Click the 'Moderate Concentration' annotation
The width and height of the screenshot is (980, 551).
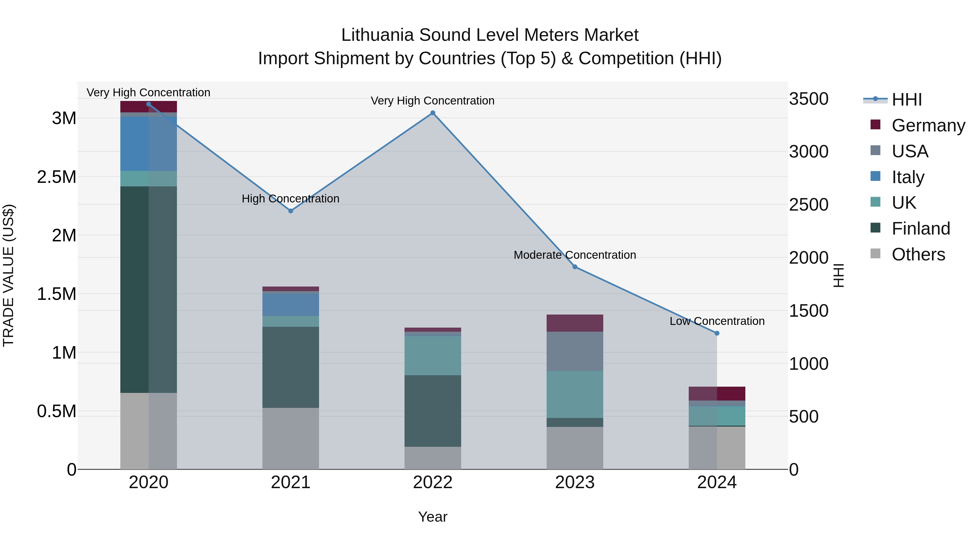tap(575, 255)
